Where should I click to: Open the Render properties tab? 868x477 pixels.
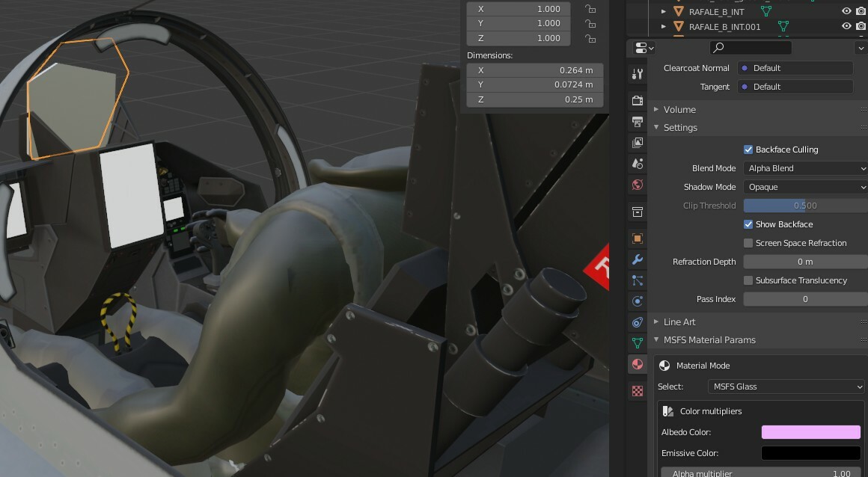point(638,100)
